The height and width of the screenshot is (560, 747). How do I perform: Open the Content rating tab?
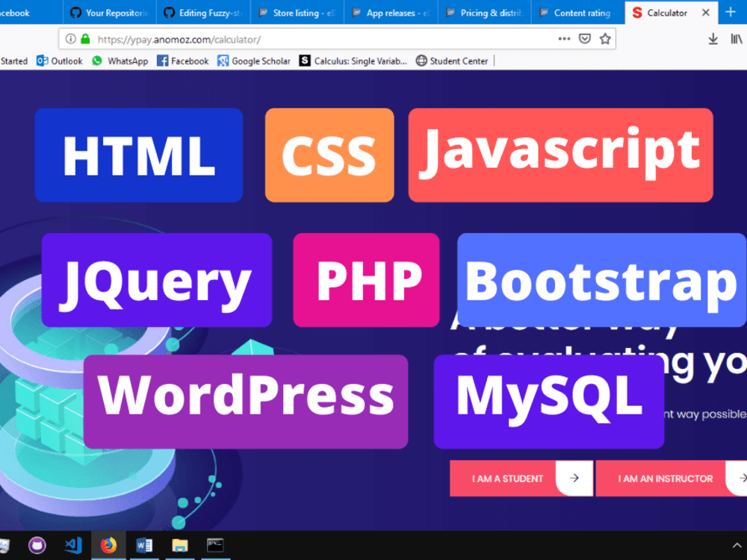point(578,13)
